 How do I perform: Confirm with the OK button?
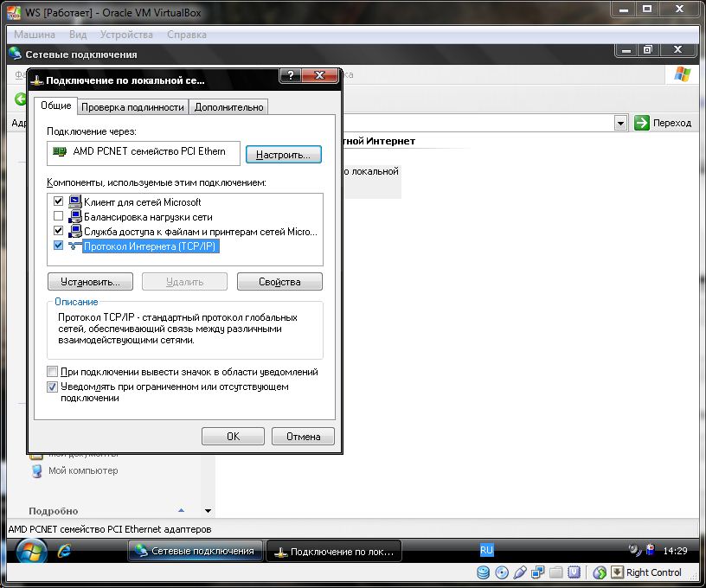pos(234,437)
